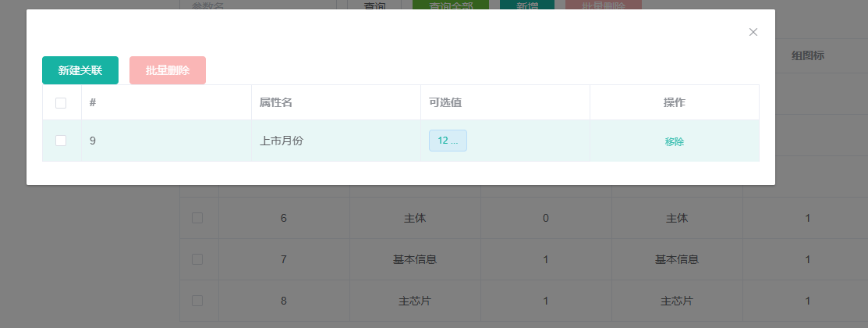
Task: Click the first 主体 cell in row 6
Action: pyautogui.click(x=415, y=219)
